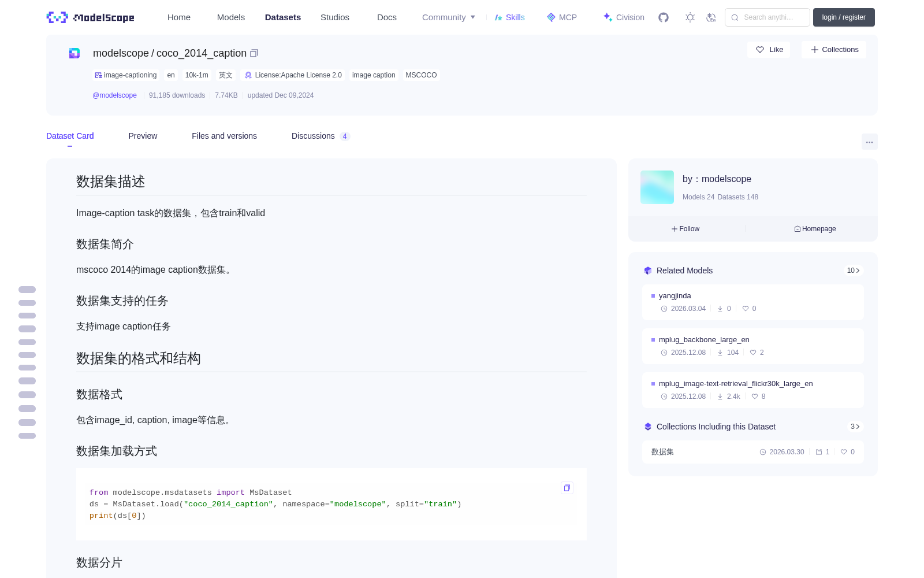Open the GitHub icon link

point(664,17)
